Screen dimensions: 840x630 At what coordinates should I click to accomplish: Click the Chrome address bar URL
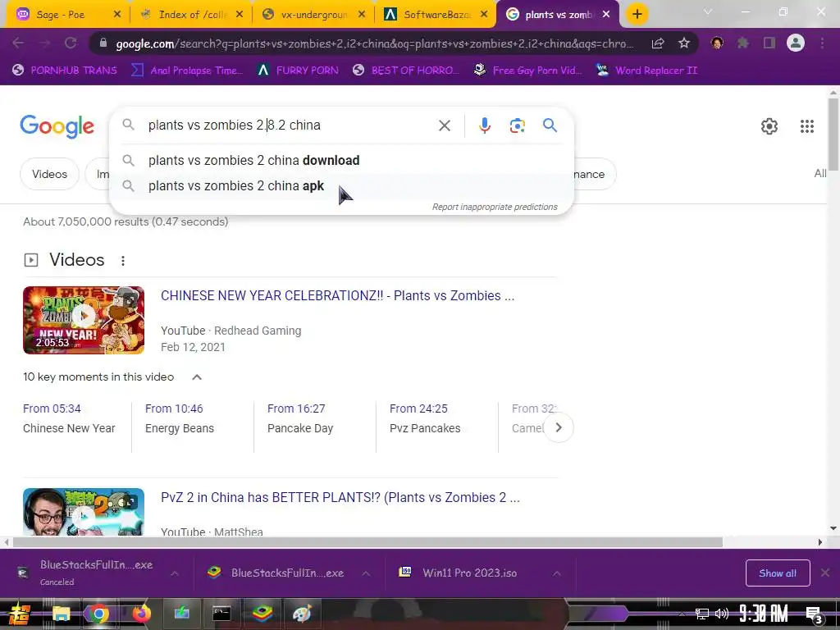coord(374,43)
